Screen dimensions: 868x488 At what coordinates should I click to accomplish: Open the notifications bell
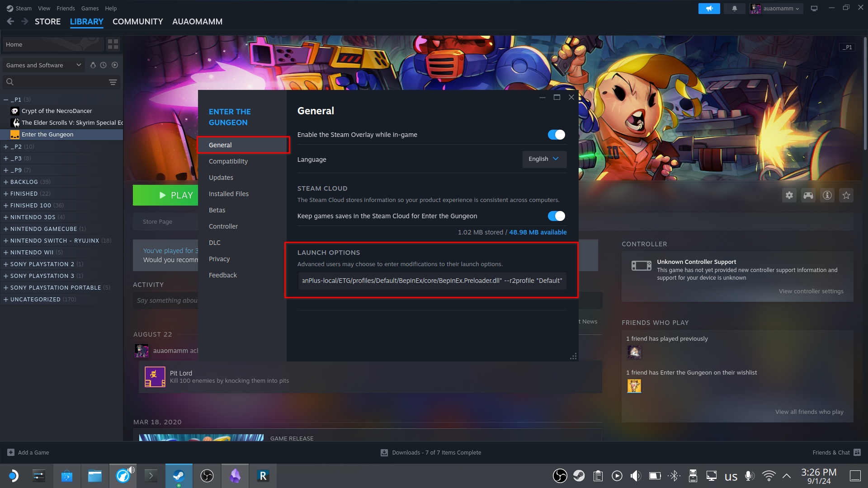[734, 9]
